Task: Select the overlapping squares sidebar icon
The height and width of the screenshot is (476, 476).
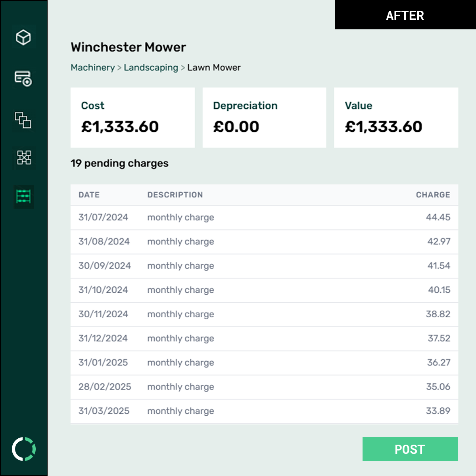Action: 23,120
